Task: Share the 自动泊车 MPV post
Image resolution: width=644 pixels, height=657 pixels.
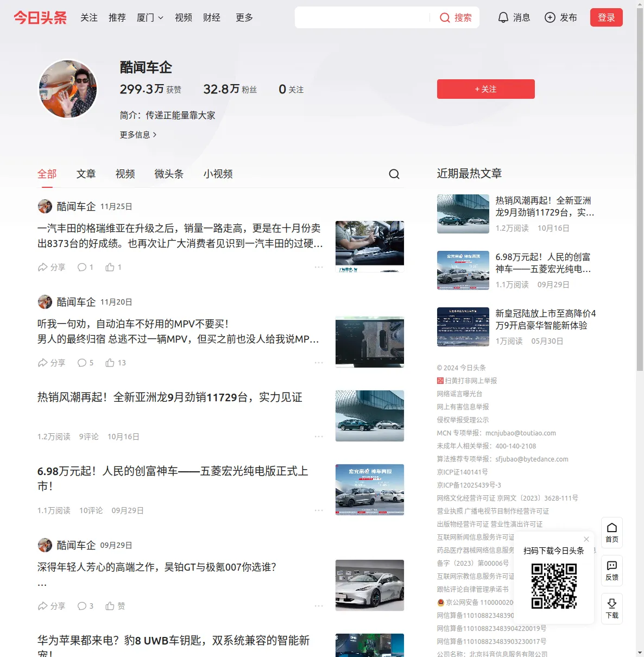Action: (52, 363)
